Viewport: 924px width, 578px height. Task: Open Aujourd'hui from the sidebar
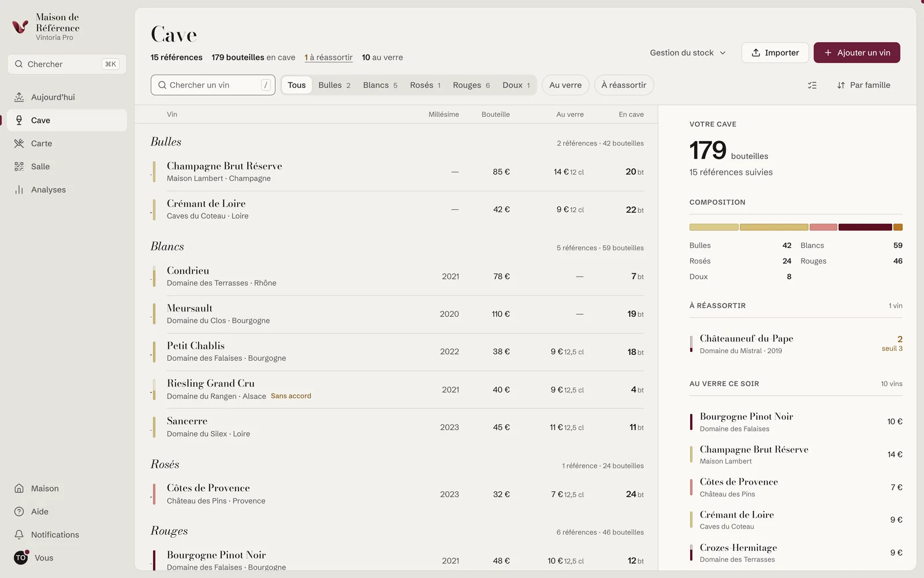click(67, 97)
